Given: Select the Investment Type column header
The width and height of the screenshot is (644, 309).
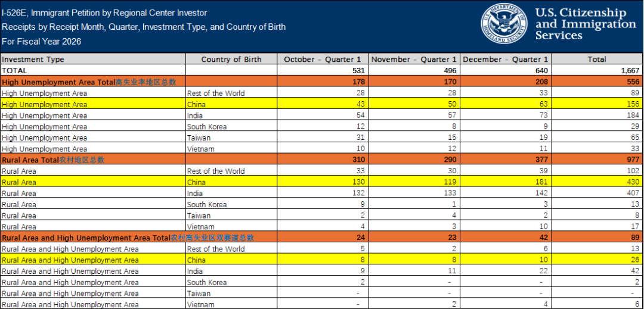Looking at the screenshot, I should pyautogui.click(x=33, y=59).
